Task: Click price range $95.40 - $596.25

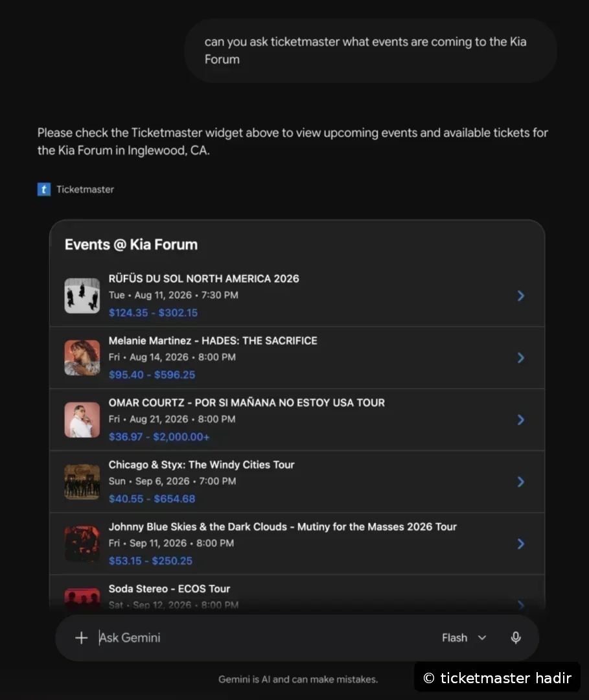Action: click(152, 375)
